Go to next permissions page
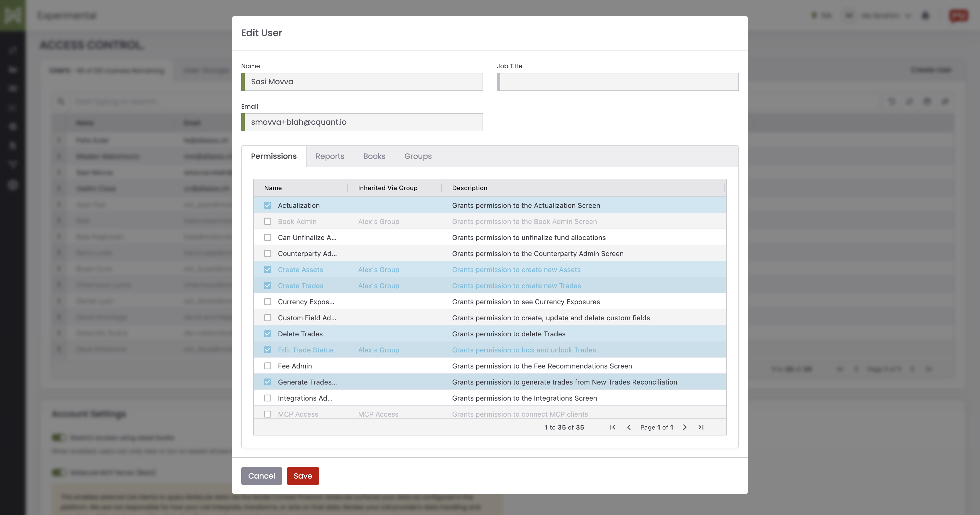This screenshot has width=980, height=515. [685, 427]
